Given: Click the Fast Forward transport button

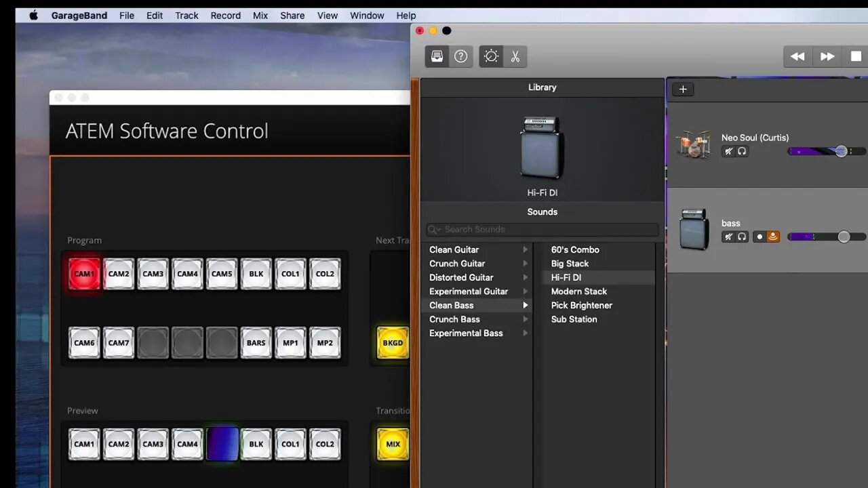Looking at the screenshot, I should click(827, 56).
